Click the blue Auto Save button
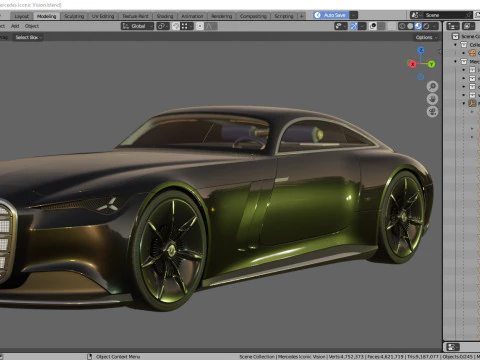Image resolution: width=480 pixels, height=360 pixels. tap(331, 15)
